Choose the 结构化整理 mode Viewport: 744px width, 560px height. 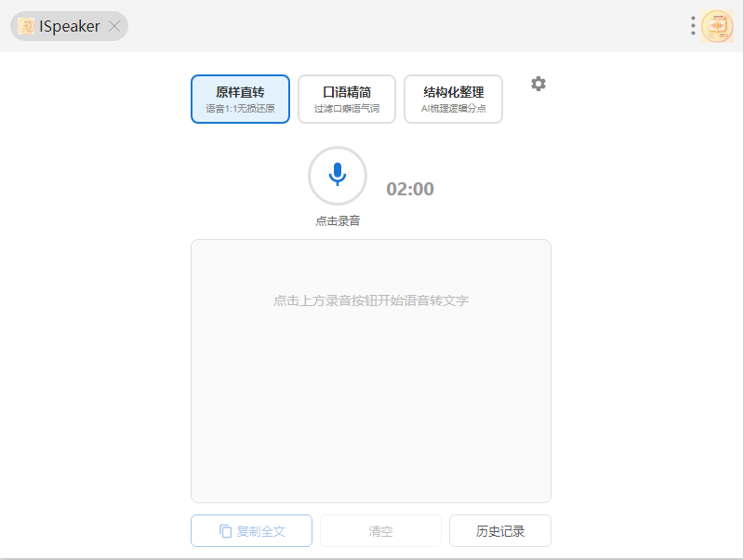click(453, 99)
